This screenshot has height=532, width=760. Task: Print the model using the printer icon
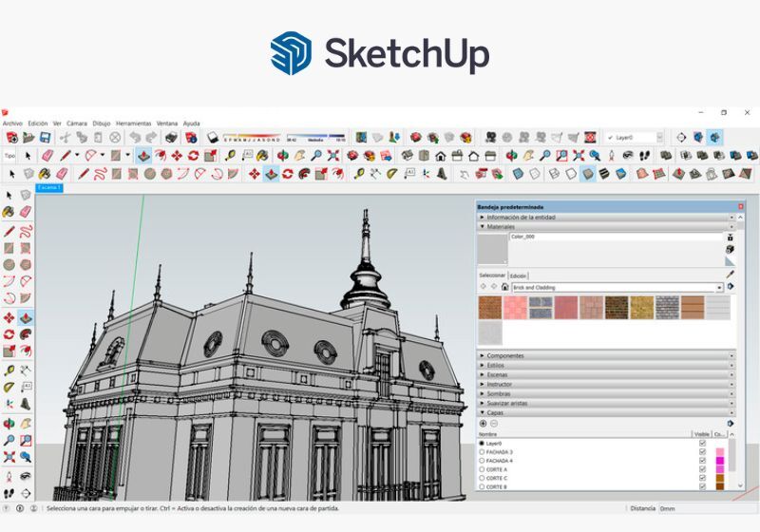[x=171, y=138]
